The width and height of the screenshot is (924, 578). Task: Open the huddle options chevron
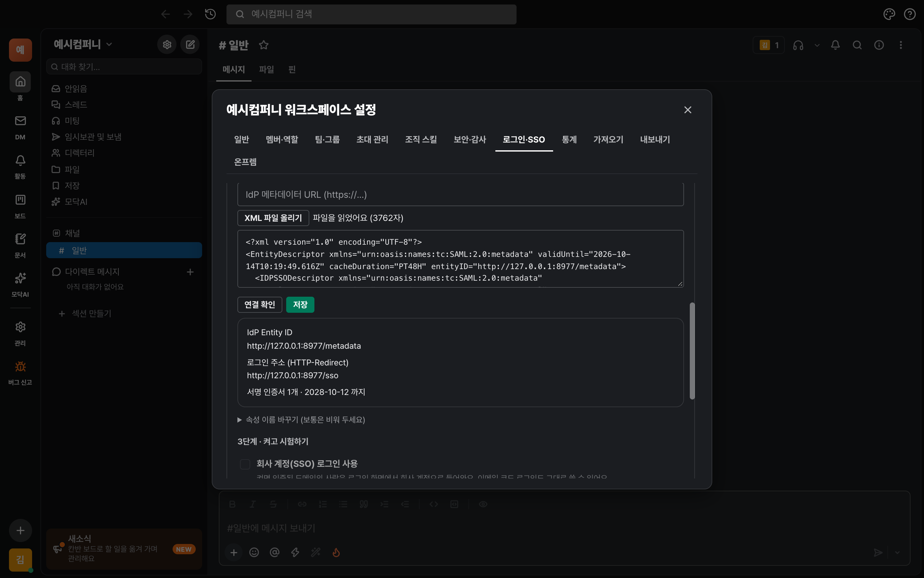pos(817,45)
